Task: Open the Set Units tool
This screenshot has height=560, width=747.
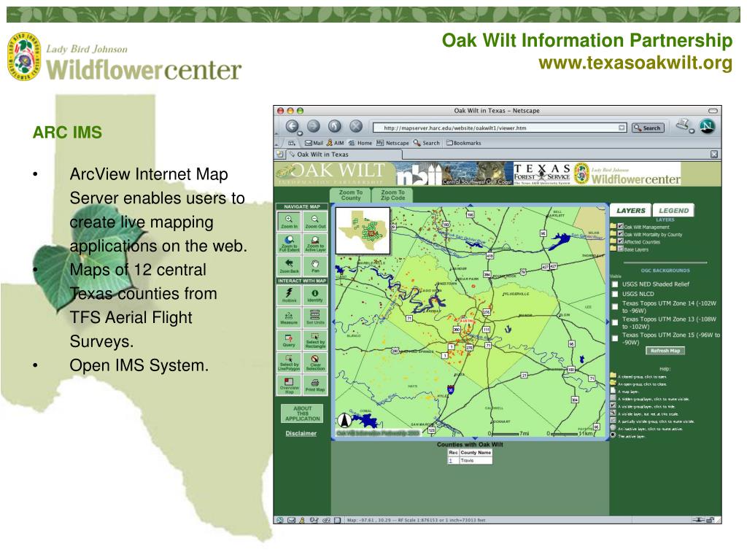Action: [x=315, y=318]
